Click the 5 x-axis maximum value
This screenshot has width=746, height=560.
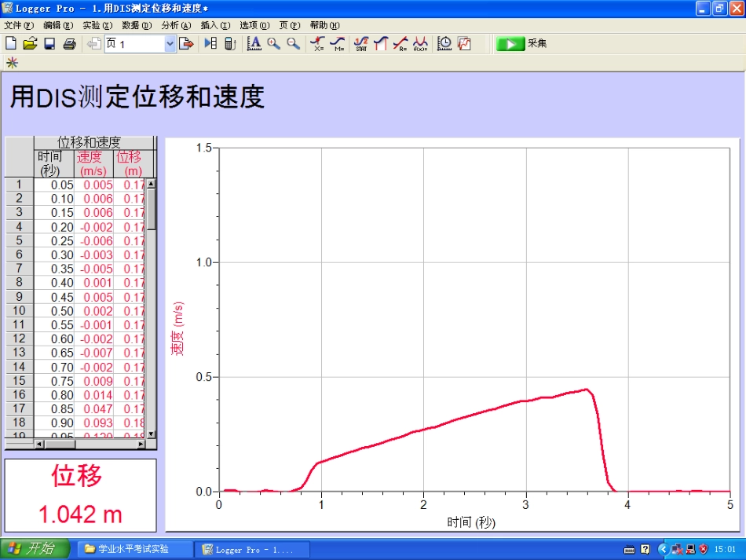click(730, 505)
